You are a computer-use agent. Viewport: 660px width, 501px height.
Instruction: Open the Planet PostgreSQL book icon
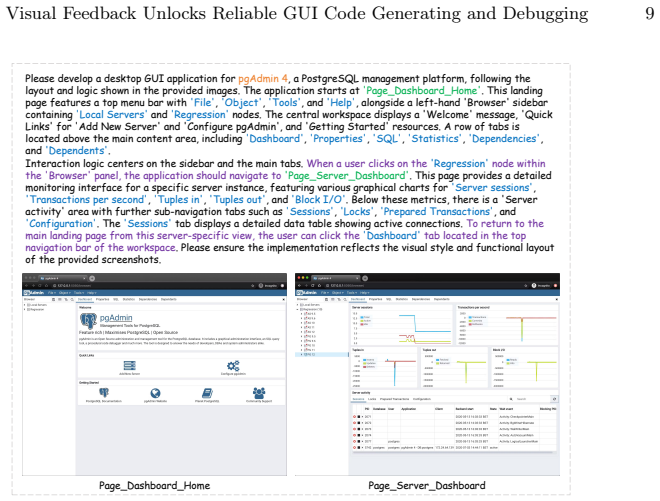click(x=207, y=393)
